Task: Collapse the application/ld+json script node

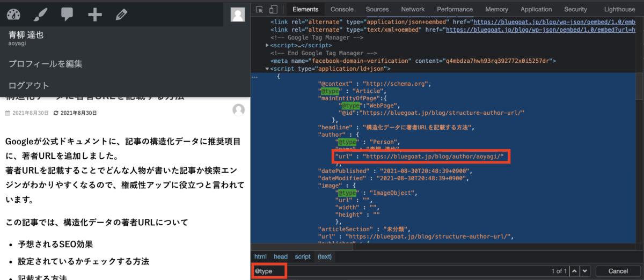Action: pos(268,69)
